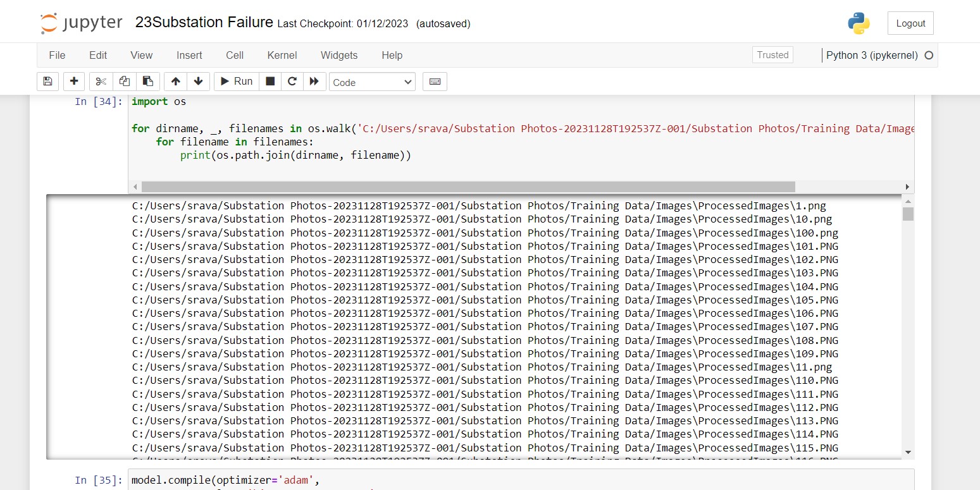Image resolution: width=980 pixels, height=490 pixels.
Task: Click the Logout button
Action: [x=910, y=22]
